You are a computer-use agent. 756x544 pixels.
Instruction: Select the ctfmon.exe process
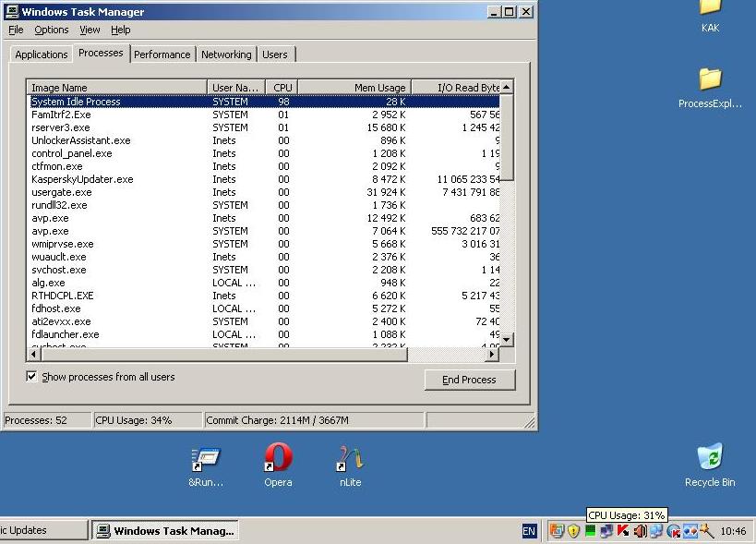(263, 166)
